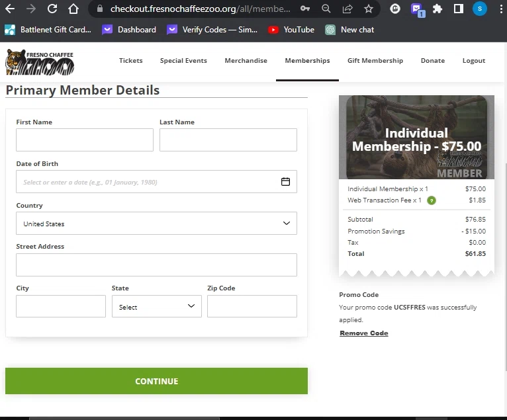Screen dimensions: 507x420
Task: Click Logout in the navigation
Action: click(474, 61)
